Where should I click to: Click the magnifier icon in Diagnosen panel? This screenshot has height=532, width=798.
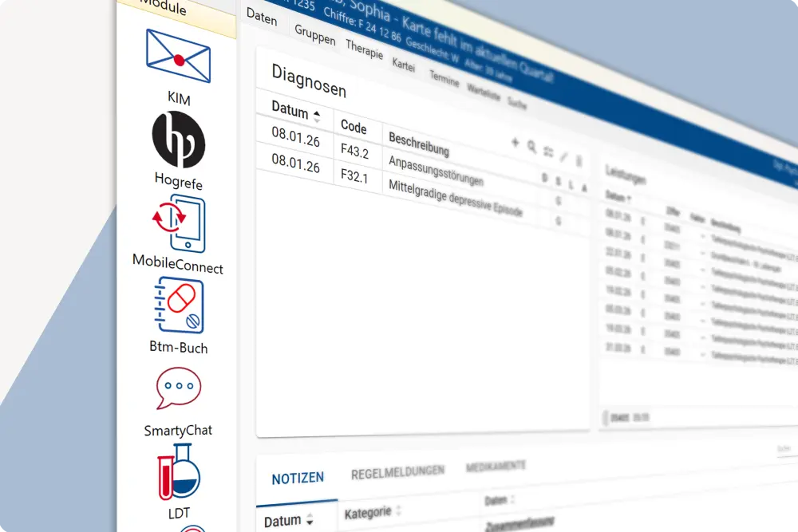531,147
